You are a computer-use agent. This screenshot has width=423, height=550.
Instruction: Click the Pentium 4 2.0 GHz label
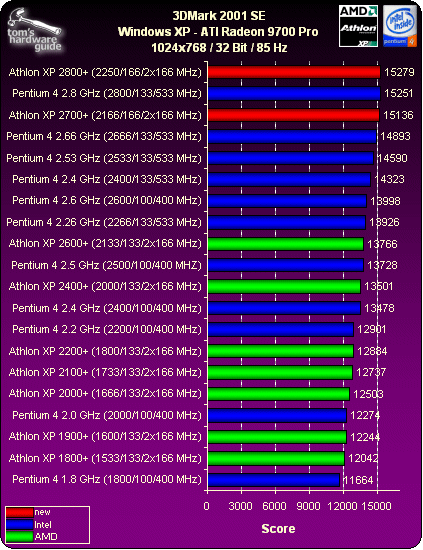click(x=107, y=415)
